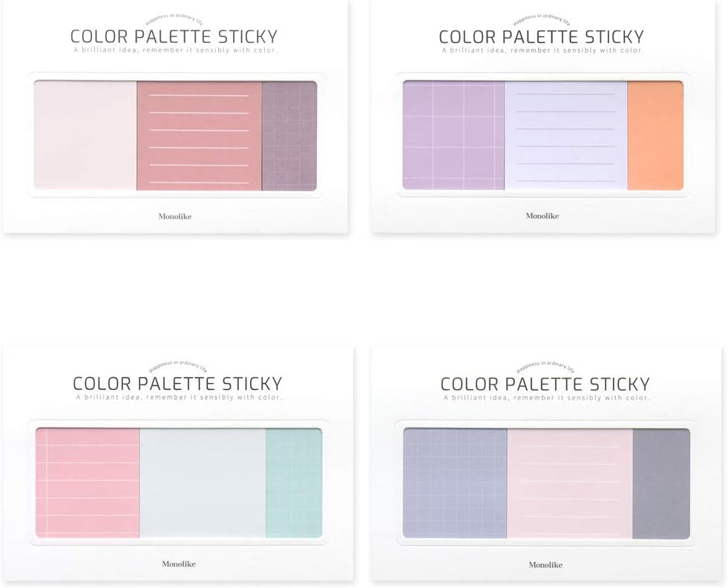This screenshot has width=728, height=588.
Task: Click the pale pink blank sticky note
Action: (85, 136)
